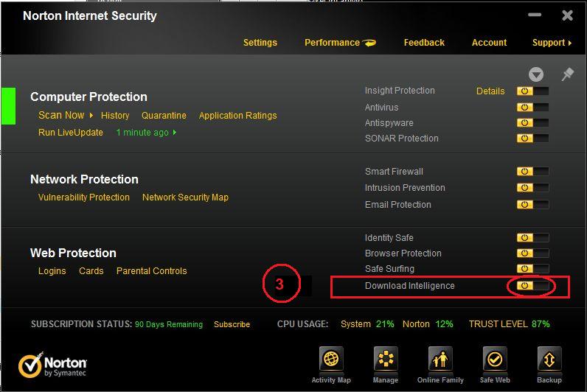The image size is (587, 392).
Task: Open the Cards link
Action: 91,271
